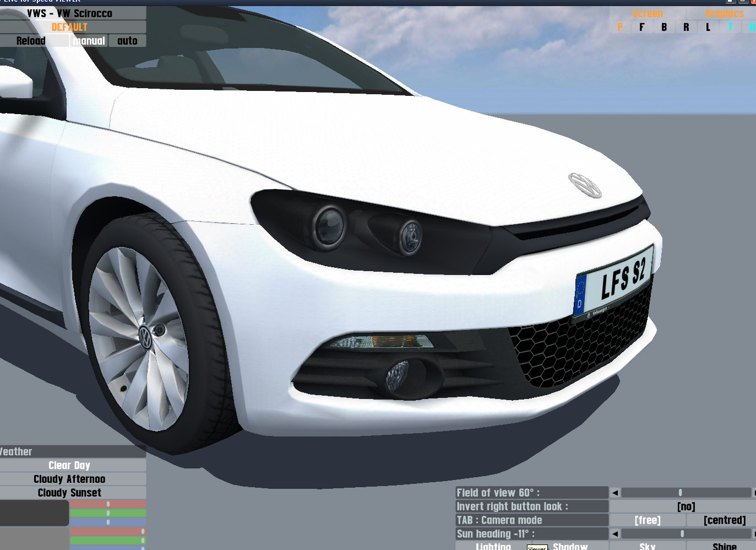Open the Shadow tab
This screenshot has width=756, height=550.
(570, 546)
